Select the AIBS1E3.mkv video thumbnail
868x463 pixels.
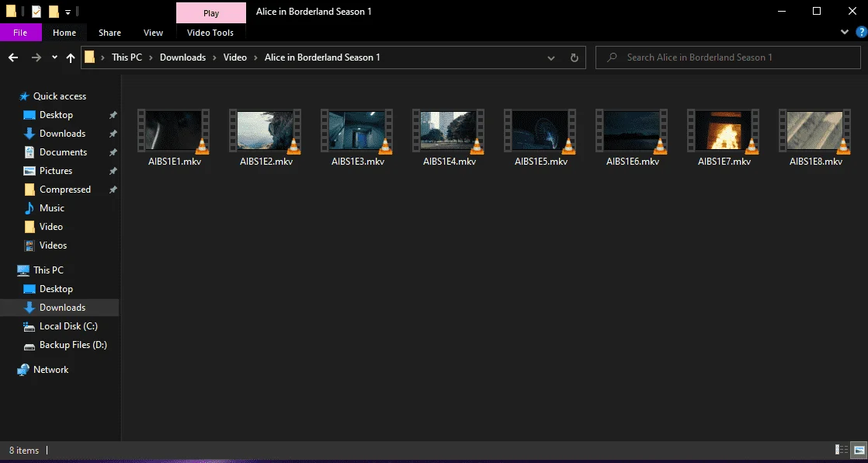click(x=357, y=131)
